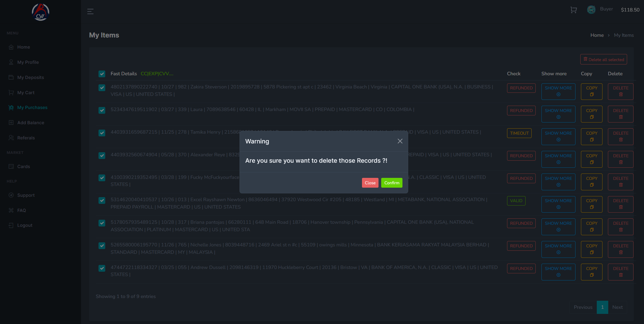Viewport: 644px width, 324px height.
Task: Open the FAQ sidebar entry
Action: pos(22,210)
